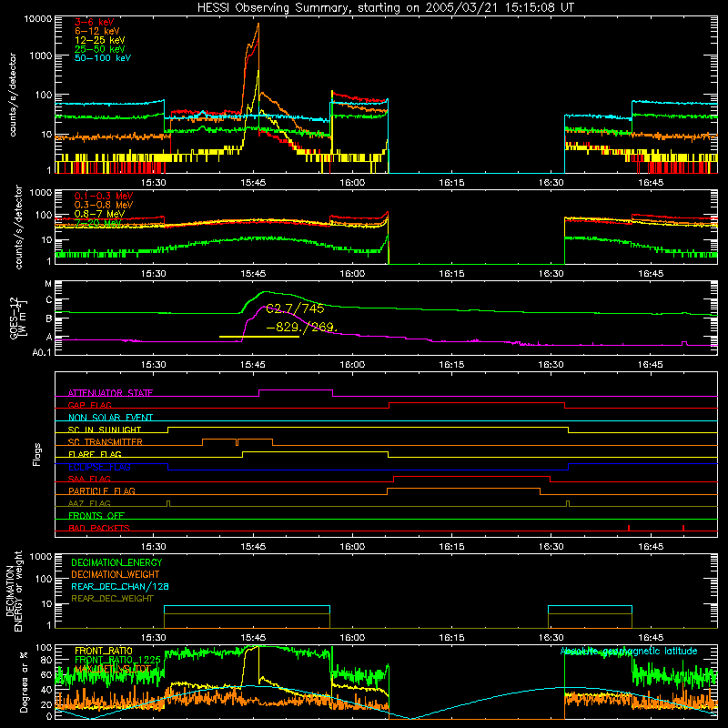The height and width of the screenshot is (728, 728).
Task: Click the M class label on GOES axis
Action: point(48,284)
